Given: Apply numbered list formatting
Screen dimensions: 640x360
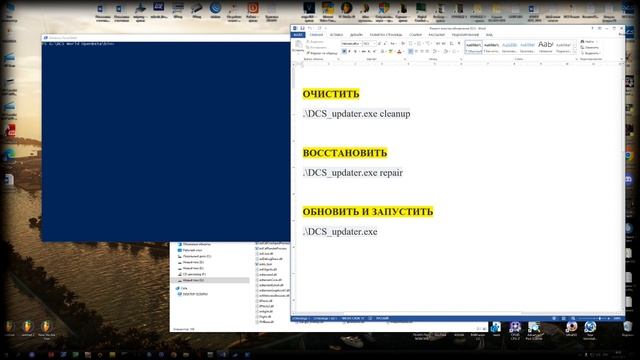Looking at the screenshot, I should (x=419, y=44).
